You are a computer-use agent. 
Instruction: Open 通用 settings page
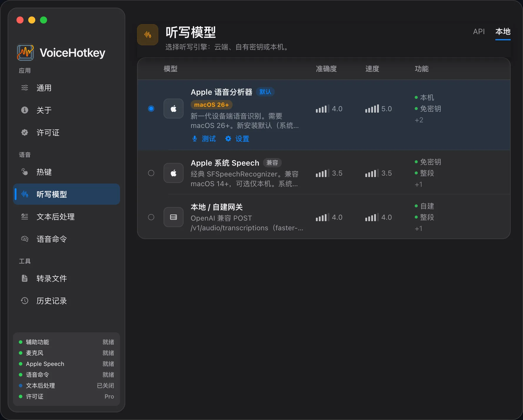pyautogui.click(x=66, y=88)
